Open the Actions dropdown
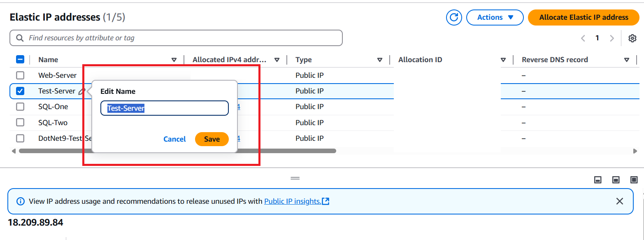The width and height of the screenshot is (644, 240). coord(495,17)
